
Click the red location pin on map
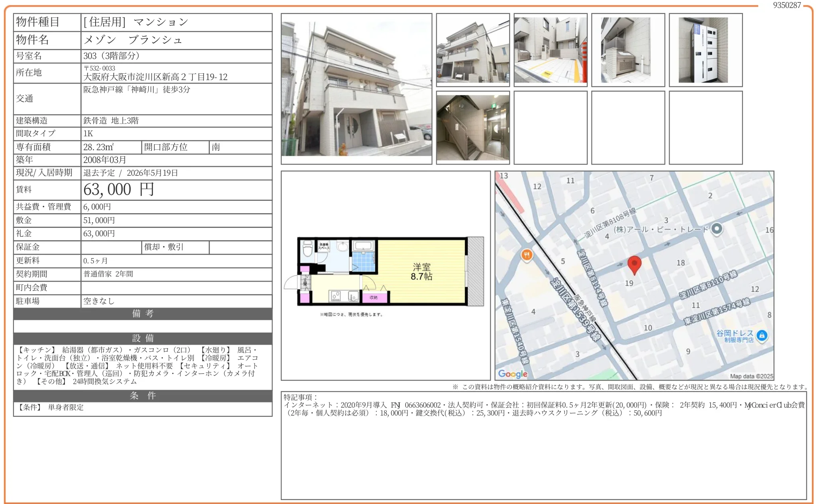[634, 264]
